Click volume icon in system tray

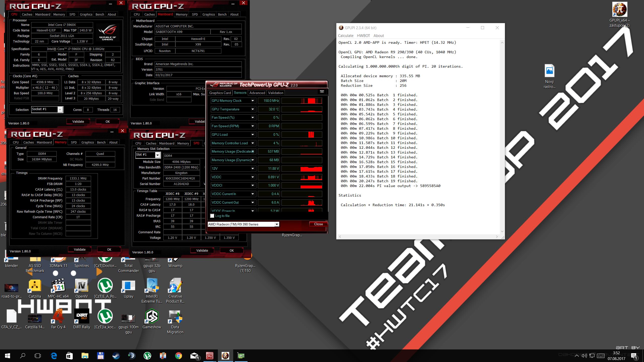coord(584,356)
